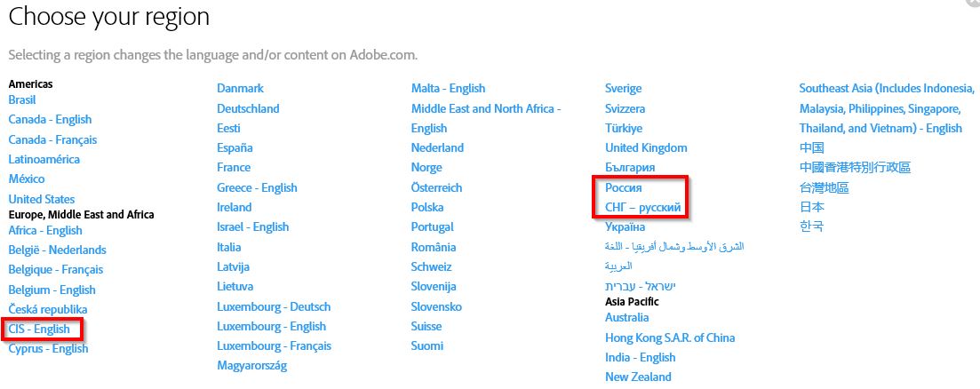
Task: Choose United Kingdom region
Action: coord(646,147)
